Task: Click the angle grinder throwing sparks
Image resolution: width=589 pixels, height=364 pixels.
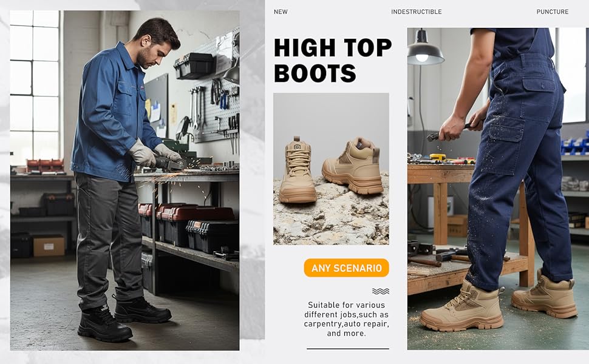Action: (170, 163)
